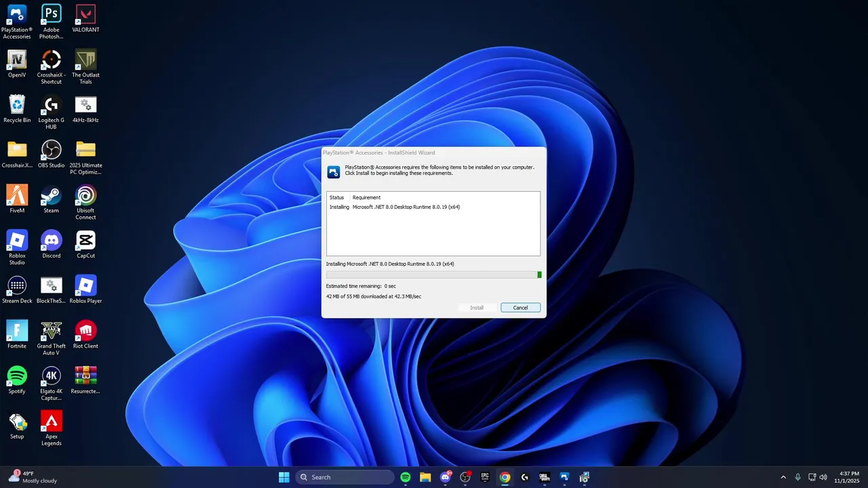The width and height of the screenshot is (868, 488).
Task: Select the Steam desktop icon
Action: 51,199
